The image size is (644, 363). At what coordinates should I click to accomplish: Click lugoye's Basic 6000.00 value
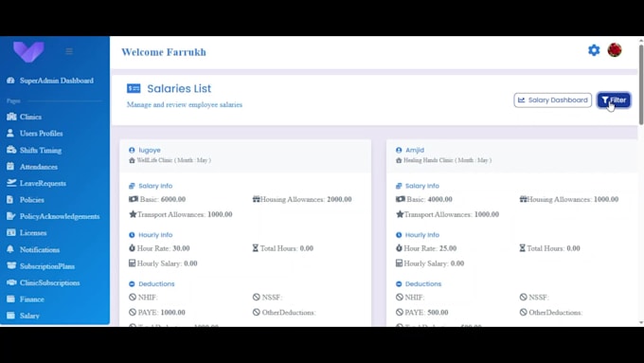[173, 199]
